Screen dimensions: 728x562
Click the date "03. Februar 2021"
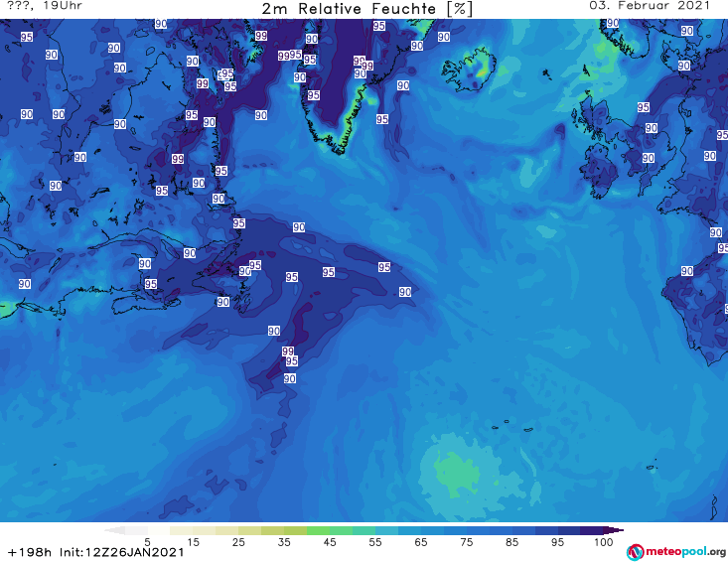coord(650,6)
